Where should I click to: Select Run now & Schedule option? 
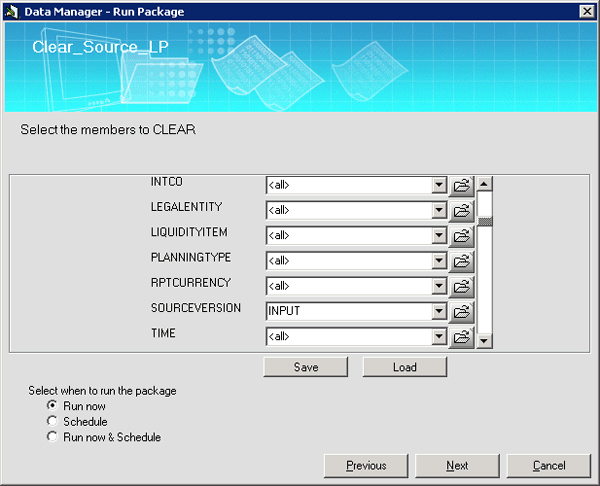(52, 437)
